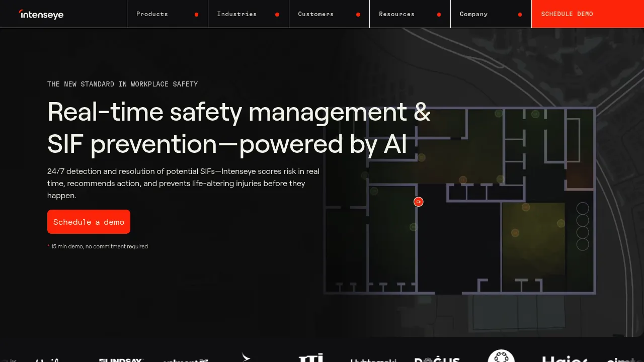
Task: Open the Customers dropdown via its red dot
Action: 358,15
